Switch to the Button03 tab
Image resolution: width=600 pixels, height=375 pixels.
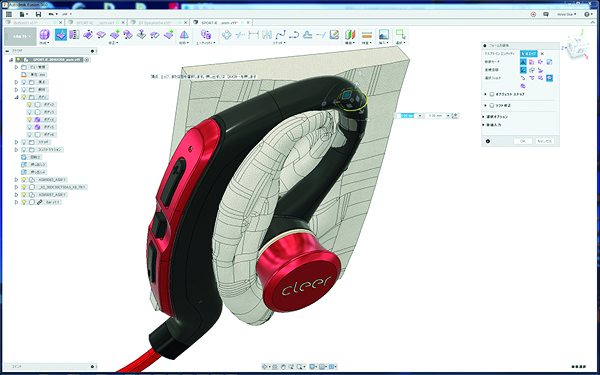click(x=25, y=23)
